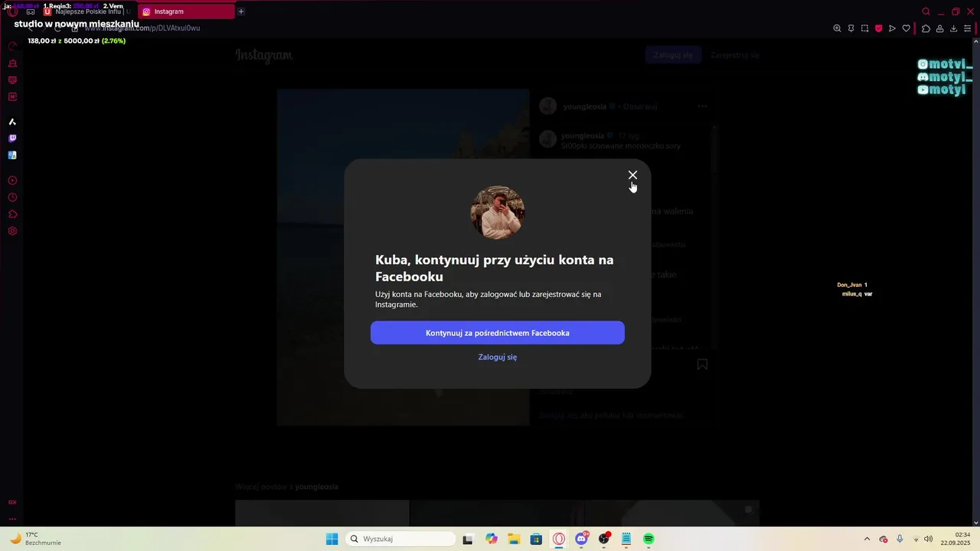Image resolution: width=980 pixels, height=551 pixels.
Task: Open Task View on the taskbar
Action: [x=468, y=539]
